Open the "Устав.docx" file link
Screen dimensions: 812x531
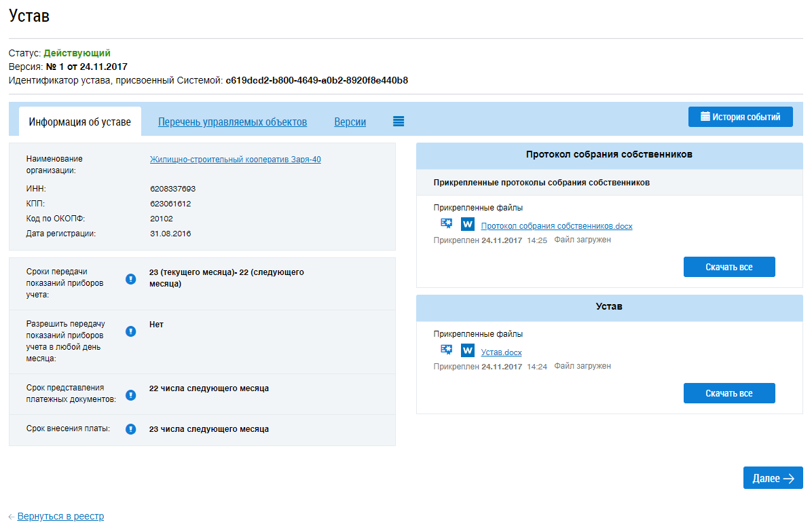click(x=501, y=352)
